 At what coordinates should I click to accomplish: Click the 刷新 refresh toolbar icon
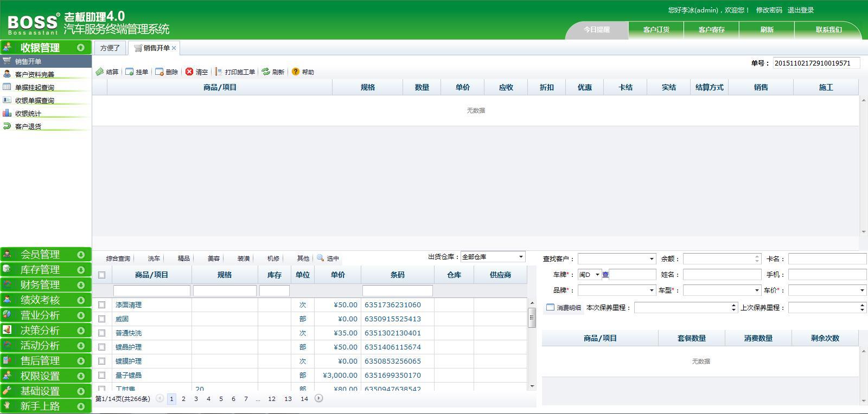[x=266, y=72]
